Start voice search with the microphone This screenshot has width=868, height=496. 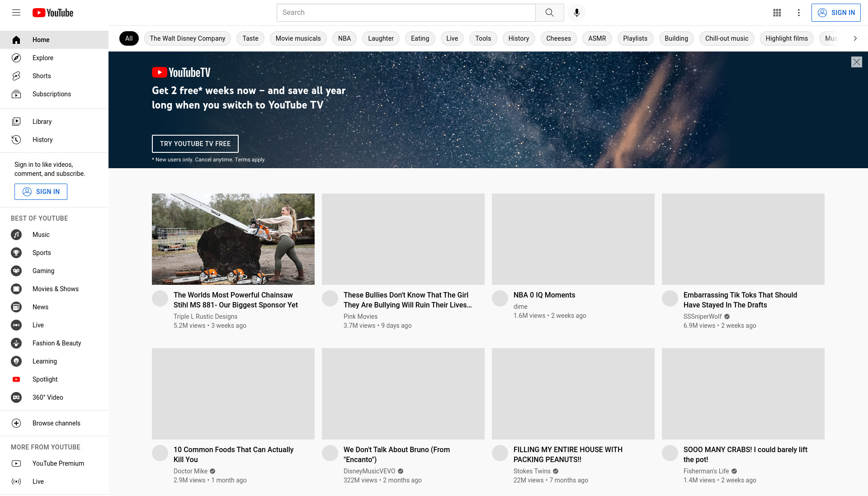[576, 13]
